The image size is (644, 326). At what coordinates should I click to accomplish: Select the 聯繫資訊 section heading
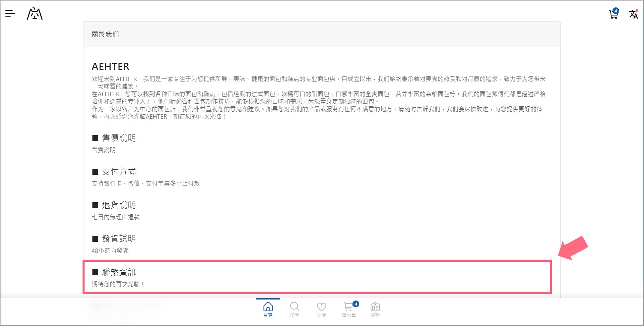pyautogui.click(x=119, y=272)
